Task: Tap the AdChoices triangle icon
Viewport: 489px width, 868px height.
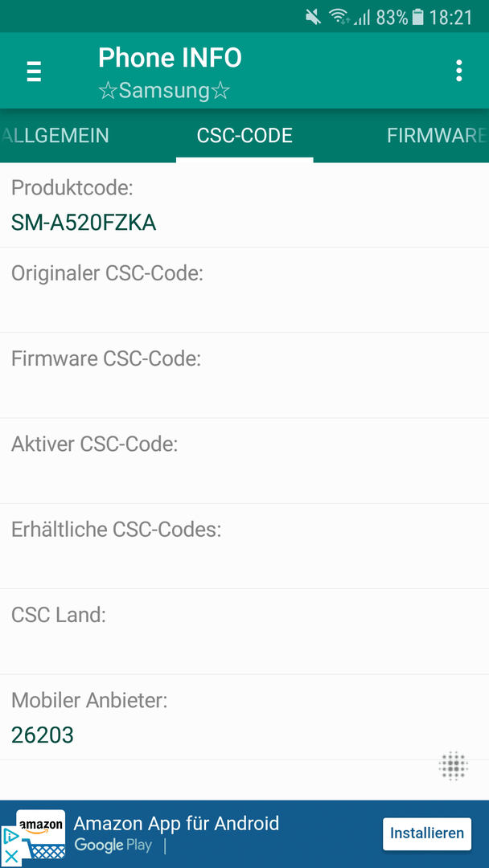Action: [10, 835]
